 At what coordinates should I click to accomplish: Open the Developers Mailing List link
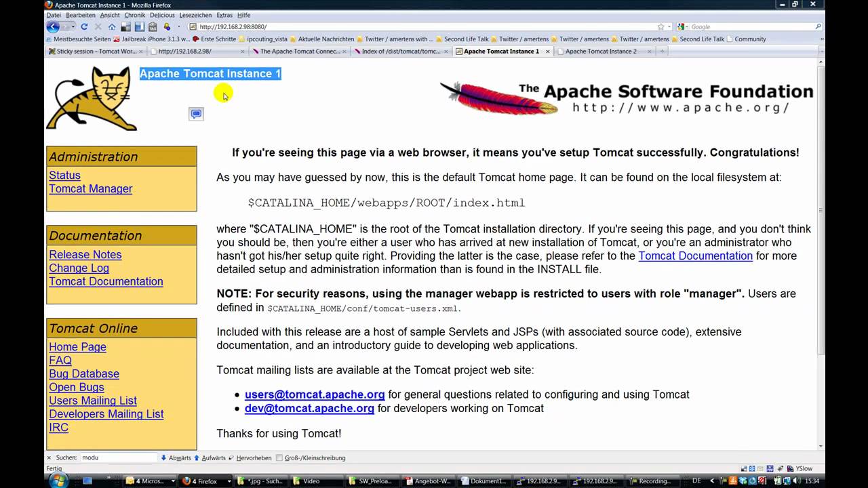106,414
